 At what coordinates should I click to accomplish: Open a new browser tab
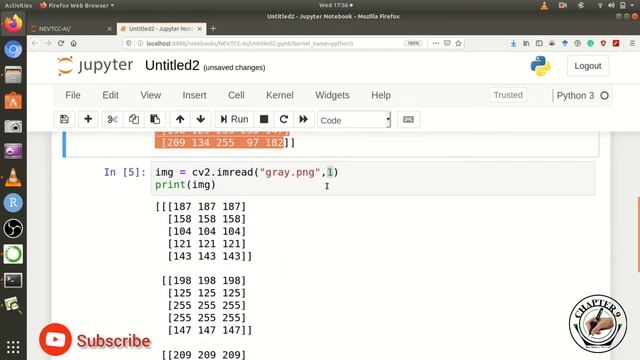(213, 29)
